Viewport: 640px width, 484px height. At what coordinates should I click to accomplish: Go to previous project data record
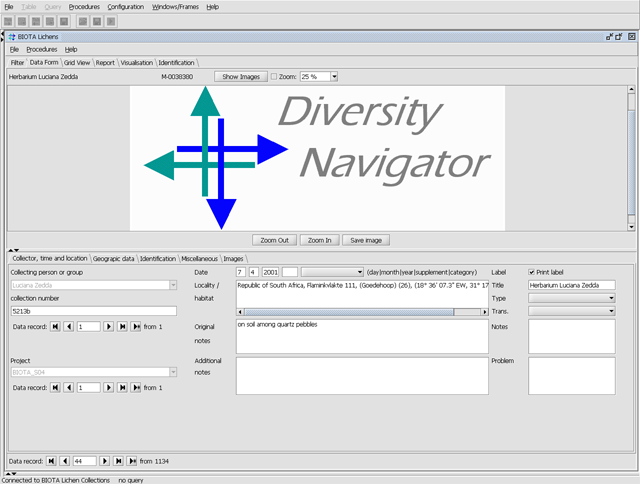pyautogui.click(x=69, y=387)
